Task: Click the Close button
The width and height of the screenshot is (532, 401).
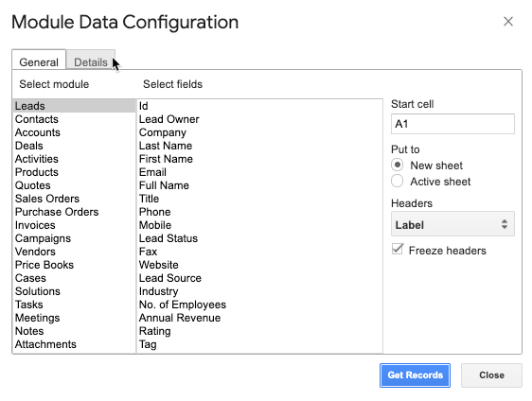Action: point(491,375)
